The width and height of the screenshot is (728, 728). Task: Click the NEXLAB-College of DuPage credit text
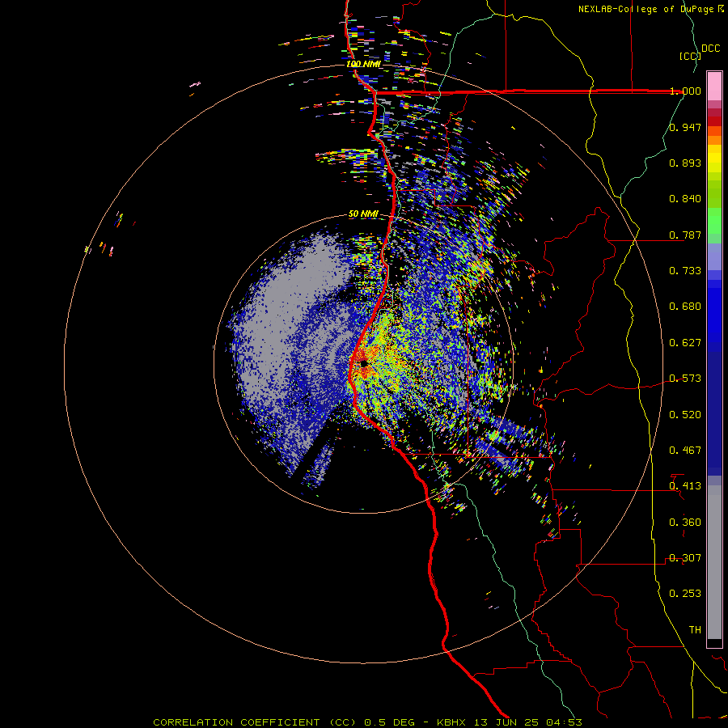click(x=646, y=9)
